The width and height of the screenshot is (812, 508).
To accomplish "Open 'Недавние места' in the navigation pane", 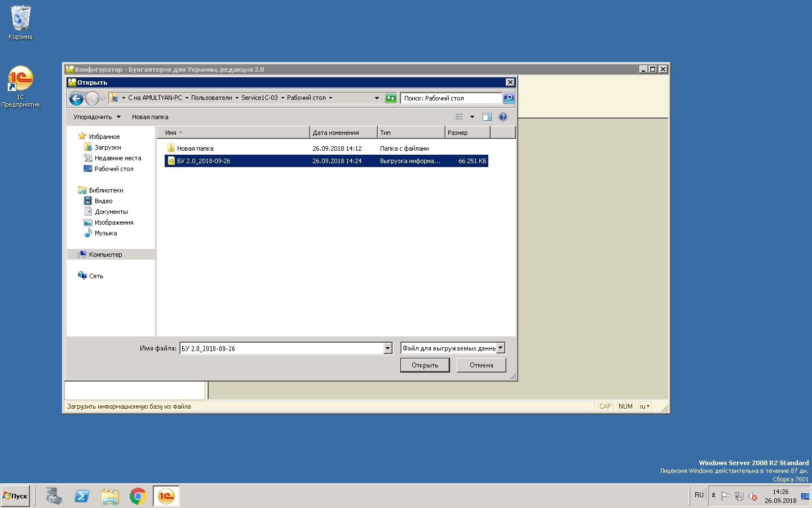I will 117,158.
